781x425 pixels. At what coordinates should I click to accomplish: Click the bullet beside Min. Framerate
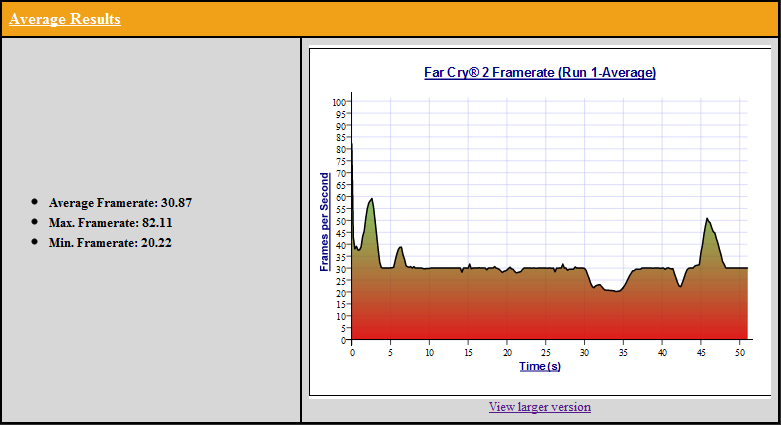point(35,241)
